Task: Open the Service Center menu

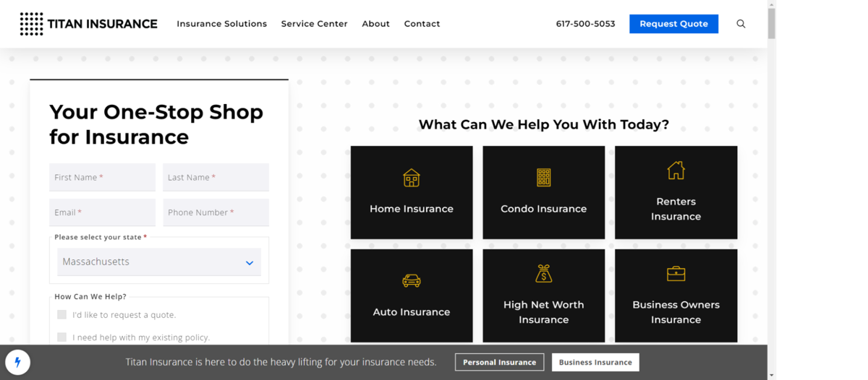Action: coord(314,24)
